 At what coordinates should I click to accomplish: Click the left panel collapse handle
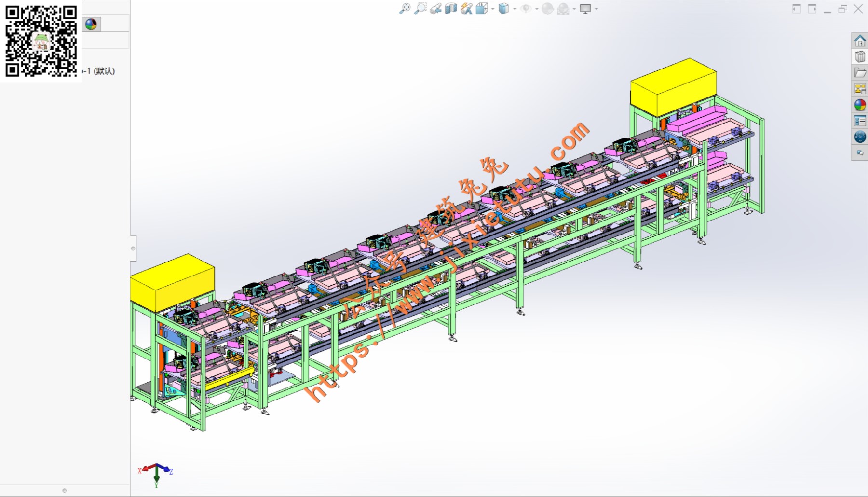133,248
